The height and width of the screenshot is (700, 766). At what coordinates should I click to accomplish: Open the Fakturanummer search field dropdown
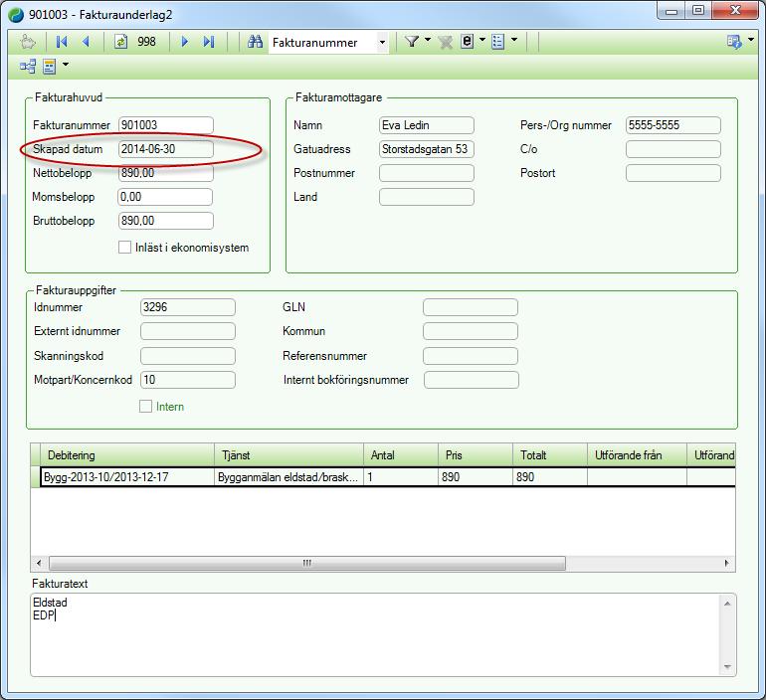[x=383, y=43]
